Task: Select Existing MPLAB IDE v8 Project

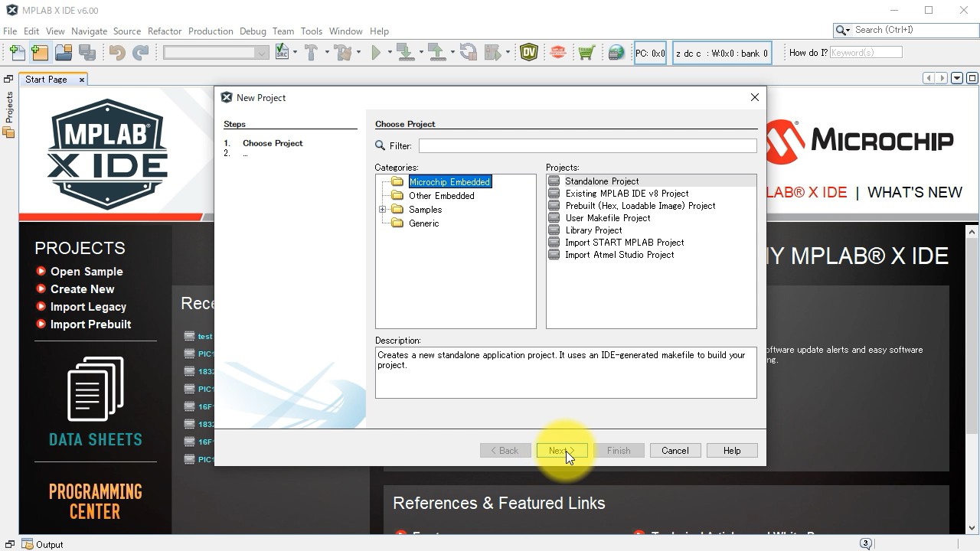Action: 626,194
